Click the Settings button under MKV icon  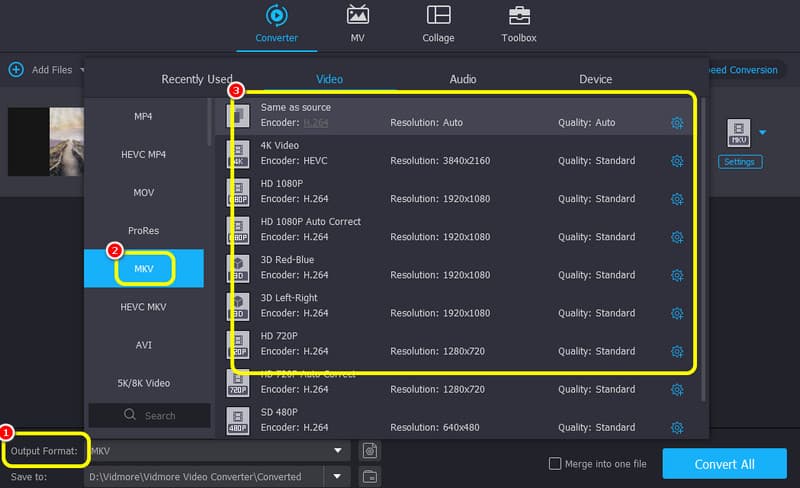740,162
